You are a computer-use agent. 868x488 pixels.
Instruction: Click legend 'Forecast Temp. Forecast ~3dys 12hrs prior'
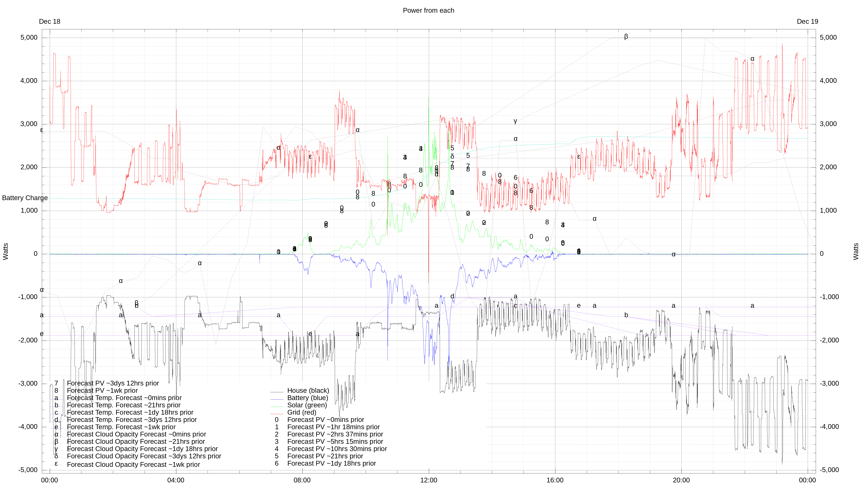coord(132,420)
